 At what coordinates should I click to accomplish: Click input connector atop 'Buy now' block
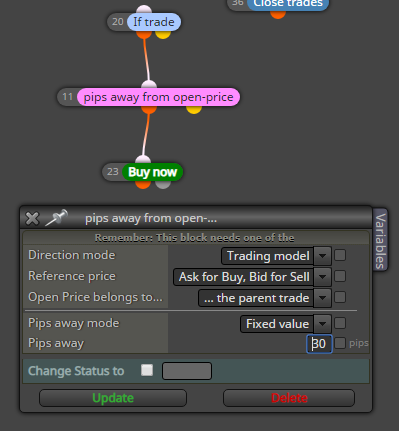(143, 159)
